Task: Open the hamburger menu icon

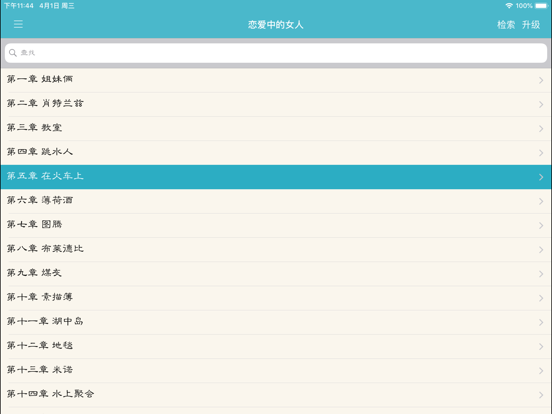Action: (18, 24)
